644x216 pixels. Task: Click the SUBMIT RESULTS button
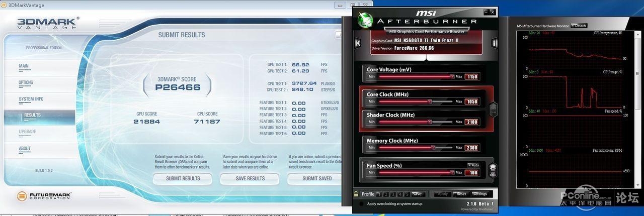[183, 178]
